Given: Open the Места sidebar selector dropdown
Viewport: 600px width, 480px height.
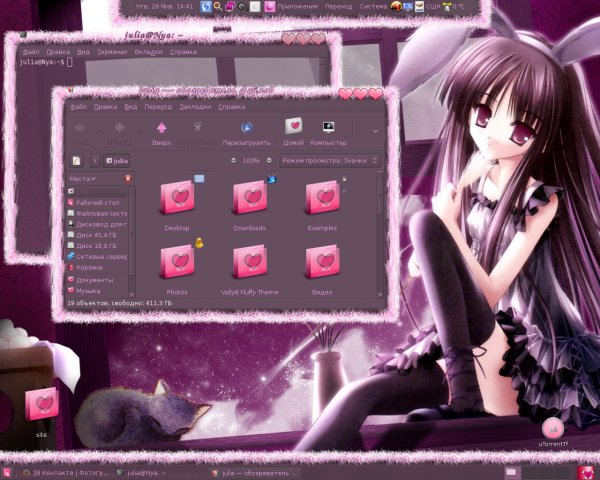Looking at the screenshot, I should pos(83,179).
